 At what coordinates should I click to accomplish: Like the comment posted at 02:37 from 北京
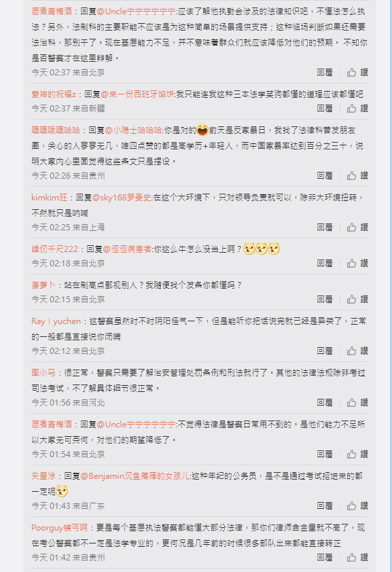coord(357,72)
